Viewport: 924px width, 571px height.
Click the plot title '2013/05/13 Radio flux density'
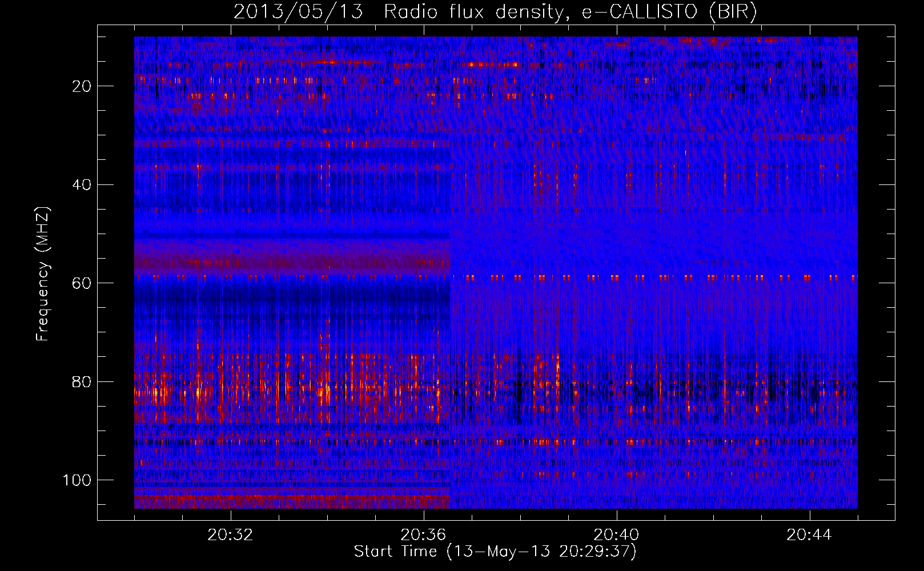[x=495, y=12]
